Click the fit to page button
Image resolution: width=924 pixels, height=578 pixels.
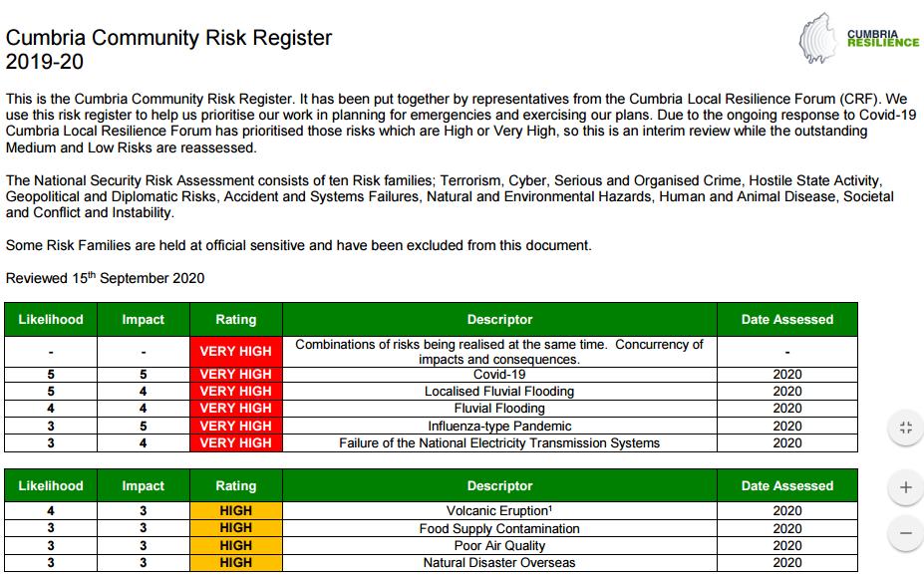905,429
